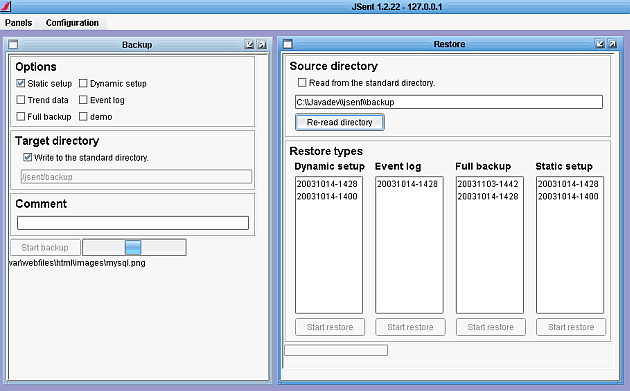
Task: Select 20031014-1428 in Event log list
Action: point(407,184)
